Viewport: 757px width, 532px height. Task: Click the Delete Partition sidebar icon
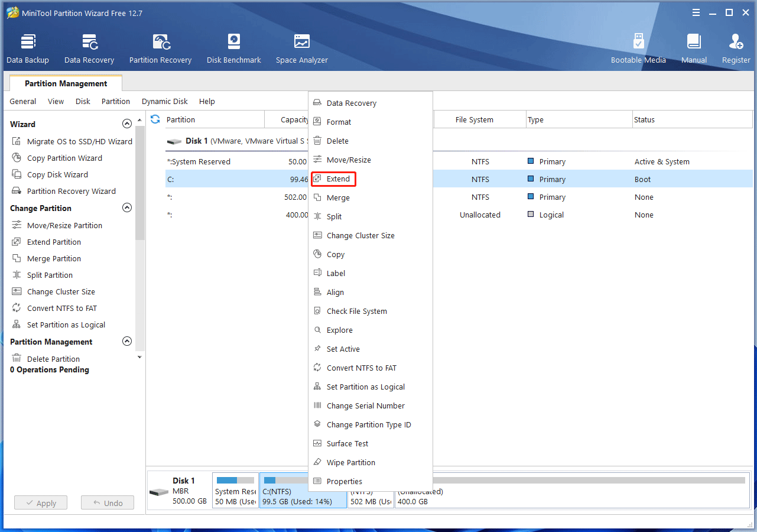[x=17, y=359]
